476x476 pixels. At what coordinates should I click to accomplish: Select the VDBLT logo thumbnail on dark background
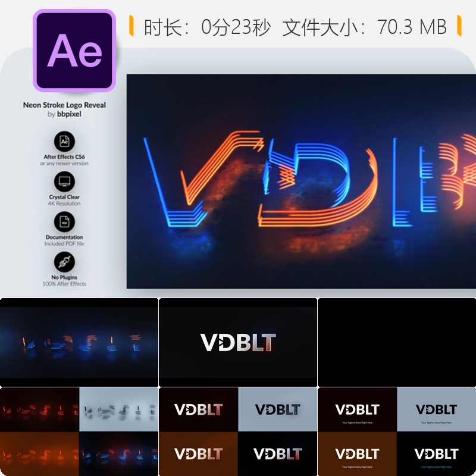click(238, 342)
